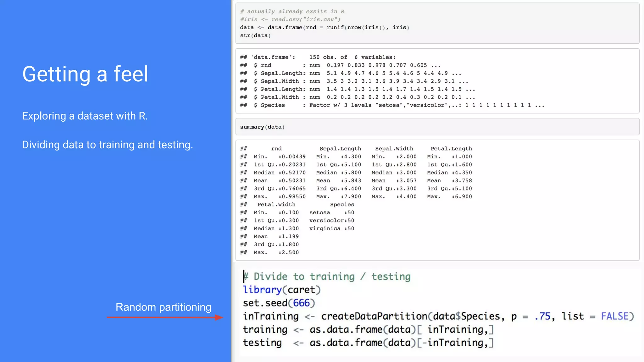This screenshot has height=362, width=644.
Task: Click the 'Random partitioning' label
Action: point(164,307)
